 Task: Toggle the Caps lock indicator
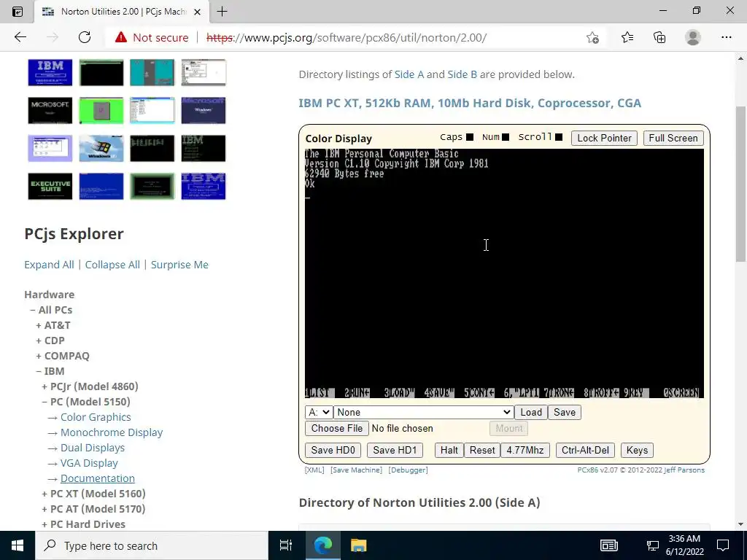pos(470,137)
